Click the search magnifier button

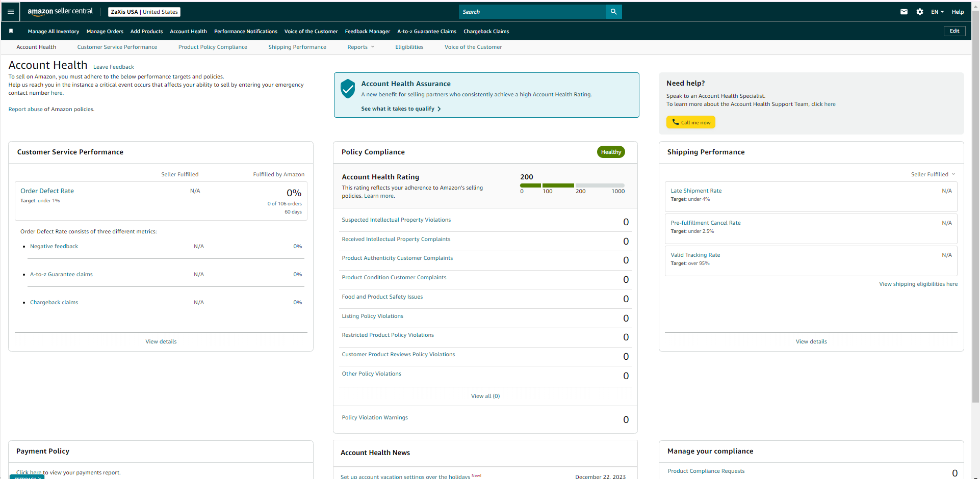(613, 12)
